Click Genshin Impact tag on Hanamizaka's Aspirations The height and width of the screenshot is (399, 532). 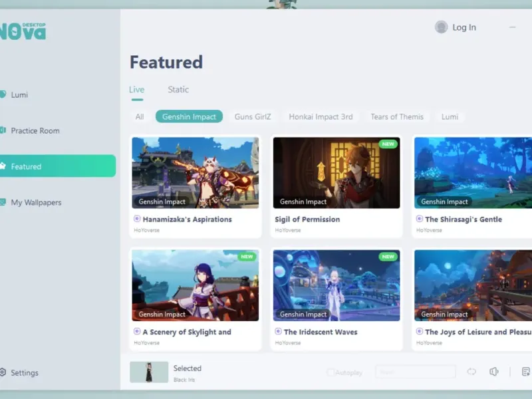[x=162, y=201]
